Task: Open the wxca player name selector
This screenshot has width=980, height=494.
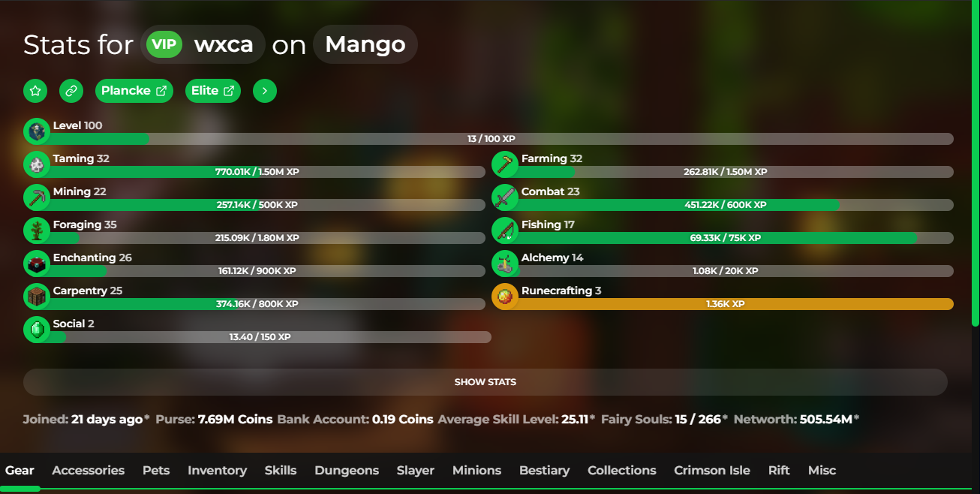Action: coord(203,44)
